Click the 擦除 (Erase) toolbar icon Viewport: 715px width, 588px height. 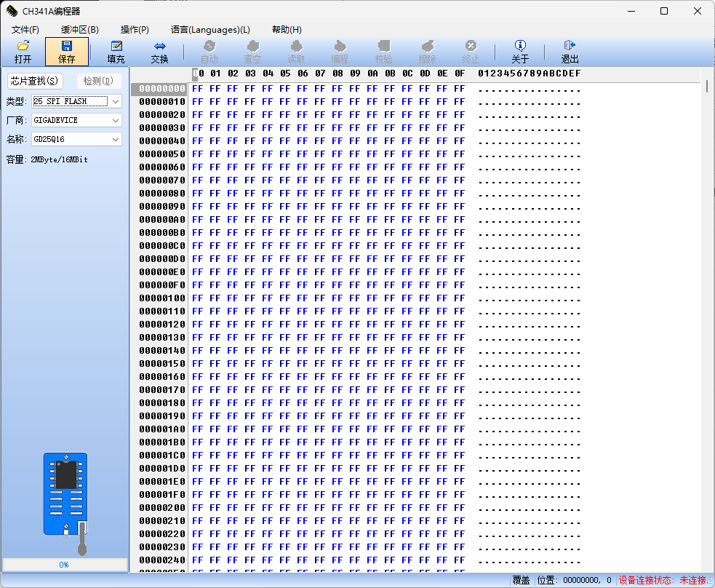pyautogui.click(x=427, y=52)
